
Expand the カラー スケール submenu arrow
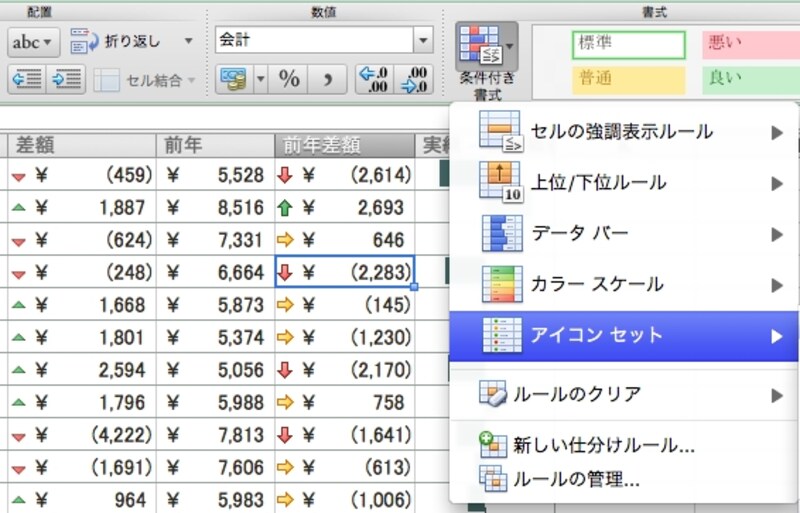pyautogui.click(x=777, y=285)
